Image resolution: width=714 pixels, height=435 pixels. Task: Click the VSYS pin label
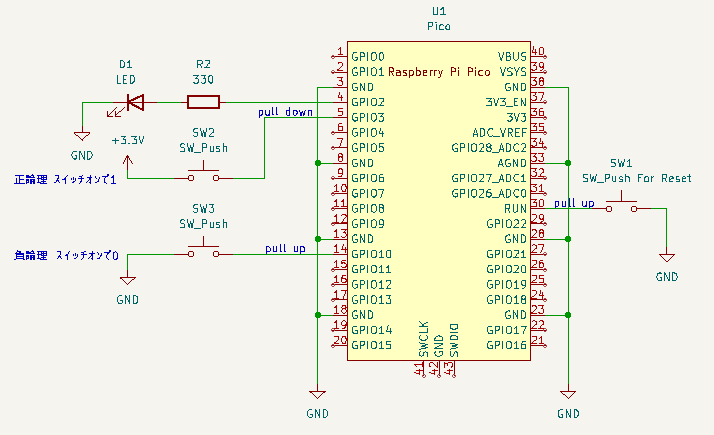coord(513,72)
